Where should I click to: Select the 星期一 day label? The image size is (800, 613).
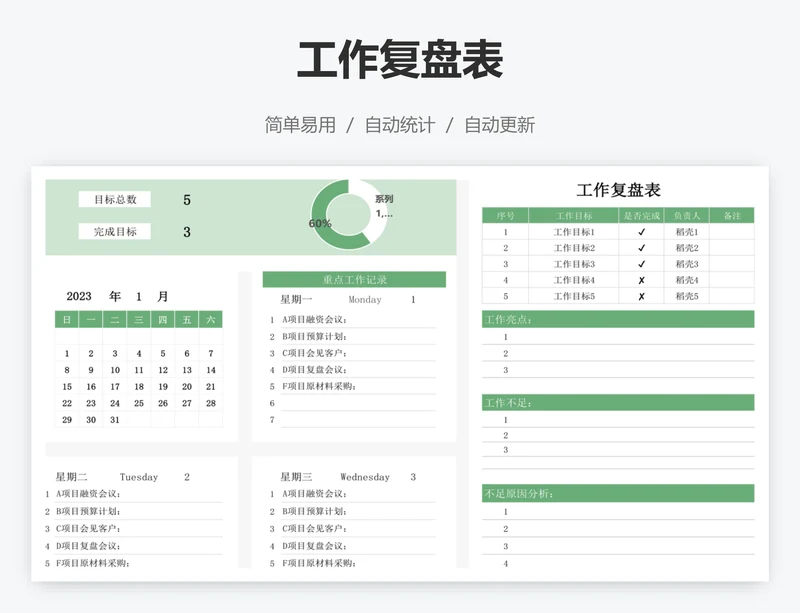point(296,300)
